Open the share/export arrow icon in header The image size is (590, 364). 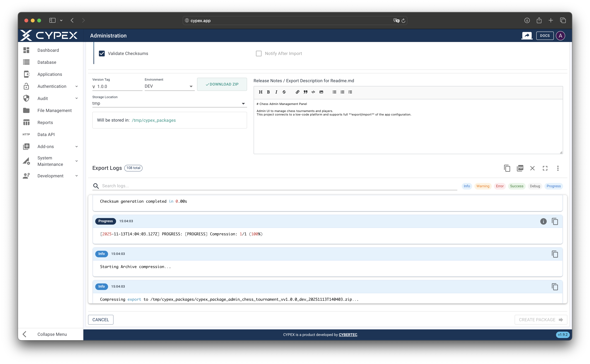tap(527, 35)
